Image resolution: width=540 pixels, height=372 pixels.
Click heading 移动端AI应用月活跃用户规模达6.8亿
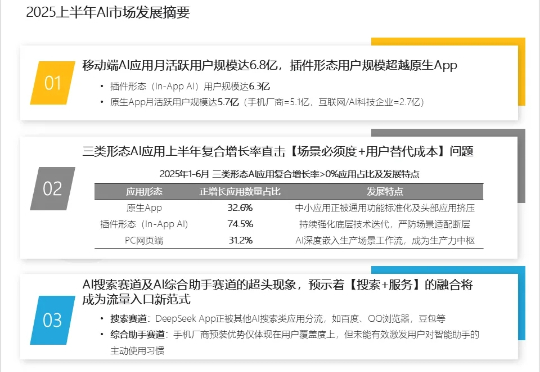(x=179, y=65)
